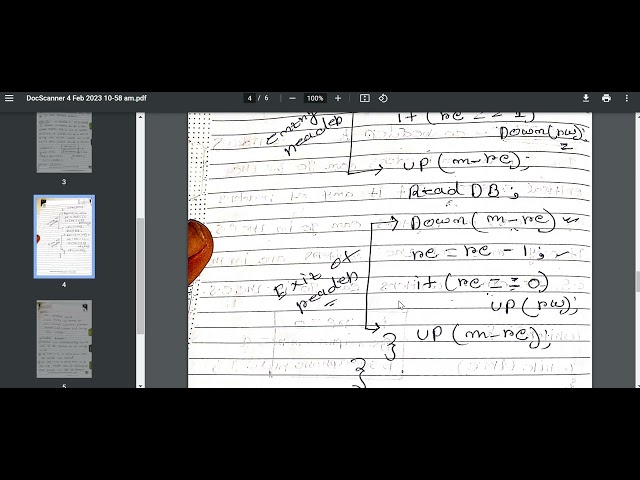Viewport: 640px width, 480px height.
Task: Click the thumbnail panel scroll down arrow
Action: [140, 385]
